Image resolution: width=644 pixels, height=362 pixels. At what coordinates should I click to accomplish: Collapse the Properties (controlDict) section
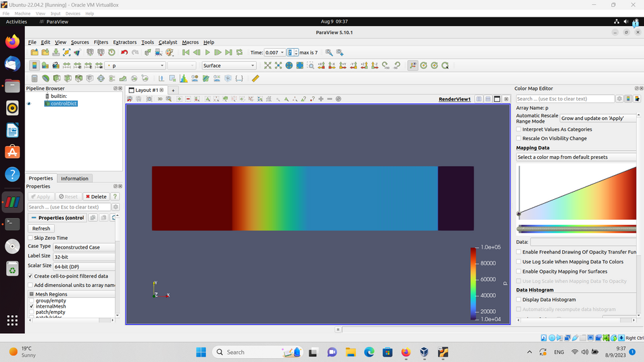coord(57,218)
